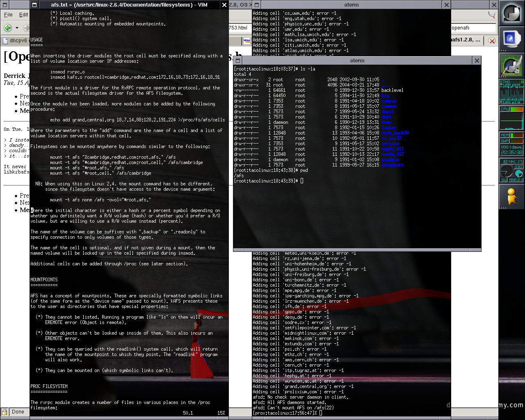
Task: Click 'sun4m_412' directory in aterm listing
Action: tap(393, 154)
